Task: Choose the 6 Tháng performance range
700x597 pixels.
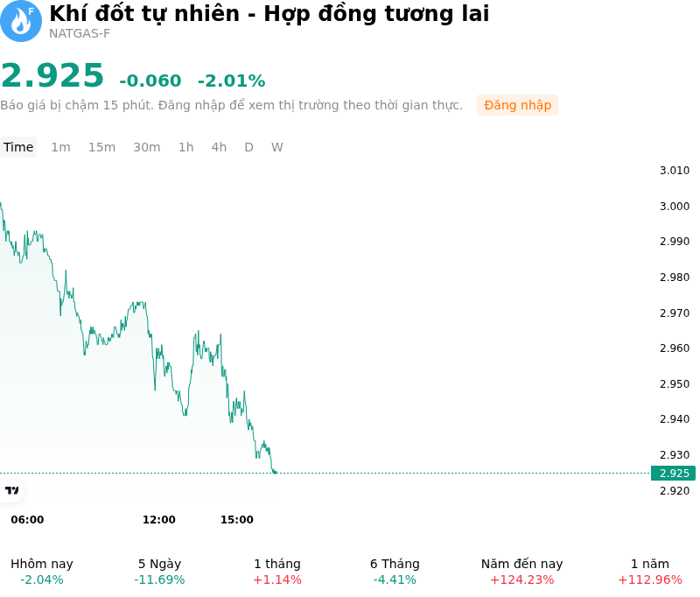Action: point(395,572)
